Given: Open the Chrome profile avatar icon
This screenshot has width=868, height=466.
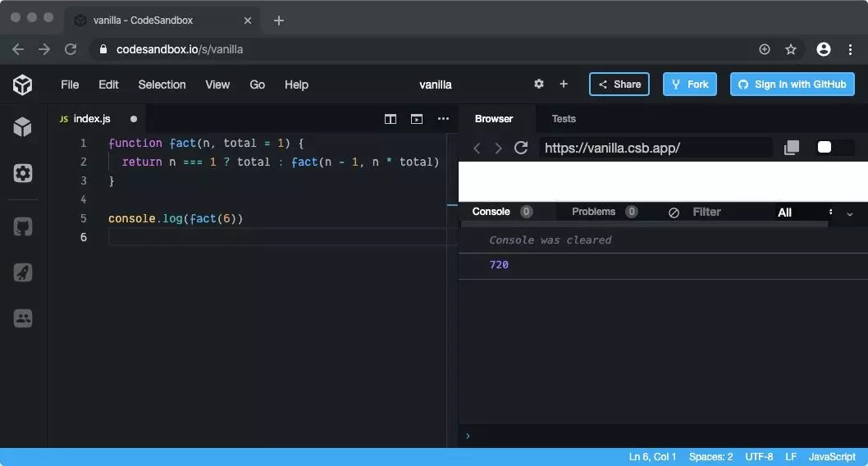Looking at the screenshot, I should click(x=824, y=49).
